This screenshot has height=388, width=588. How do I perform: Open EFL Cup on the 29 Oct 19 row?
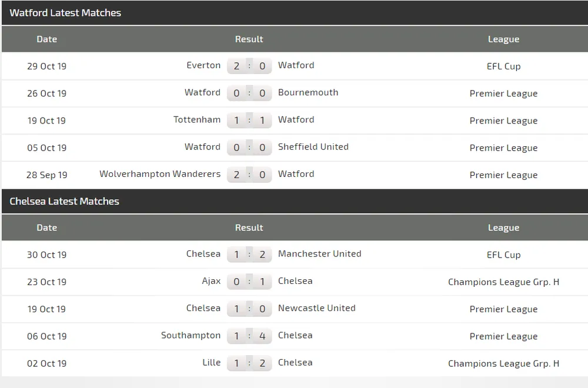(503, 66)
